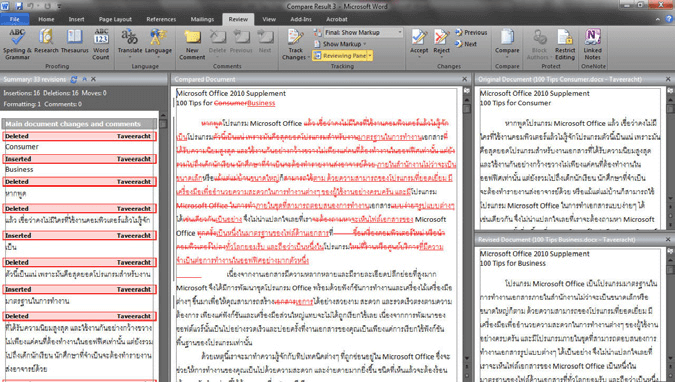Click '100 Tips for Consumer' in original document
The width and height of the screenshot is (675, 382).
point(515,103)
